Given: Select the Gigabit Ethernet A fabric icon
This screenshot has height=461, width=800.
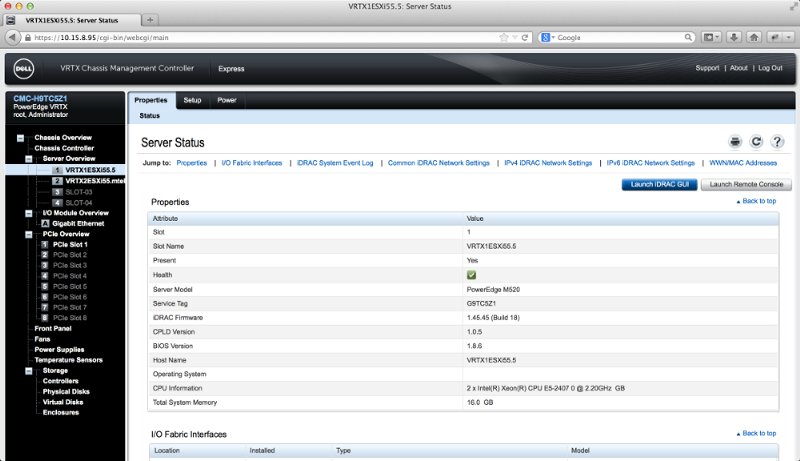Looking at the screenshot, I should coord(45,223).
